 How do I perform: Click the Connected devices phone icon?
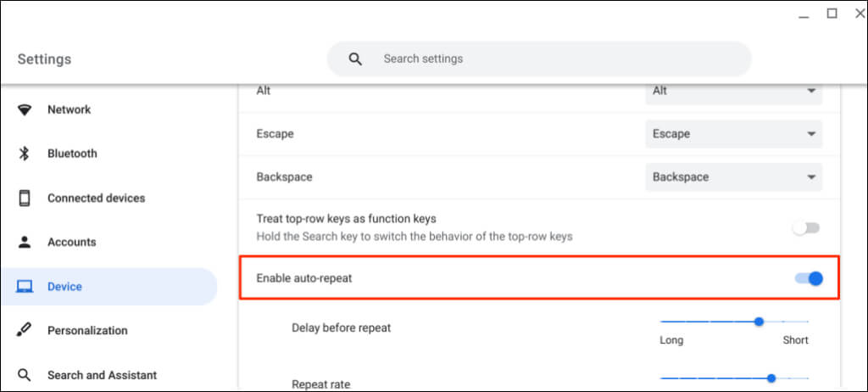25,198
